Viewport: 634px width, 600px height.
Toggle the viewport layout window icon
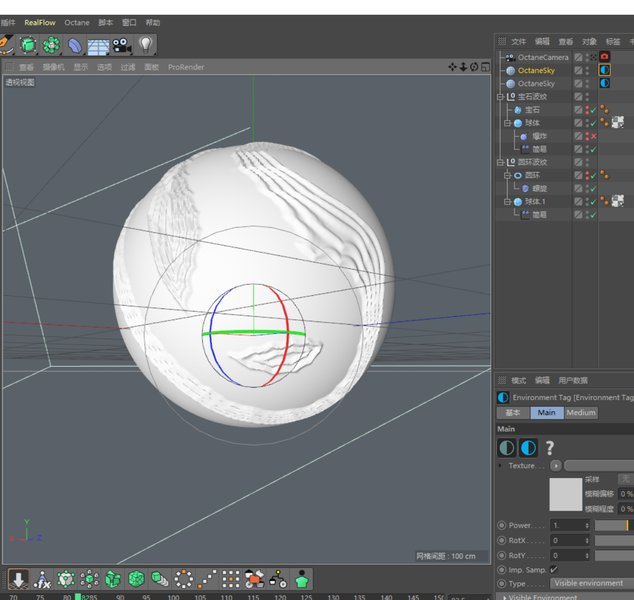point(485,67)
